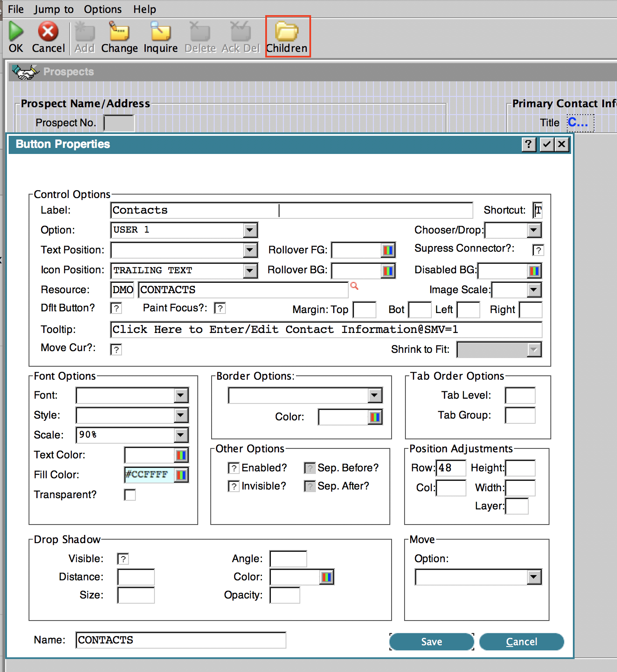The height and width of the screenshot is (672, 617).
Task: Open the Fill Color picker swatch
Action: 181,475
